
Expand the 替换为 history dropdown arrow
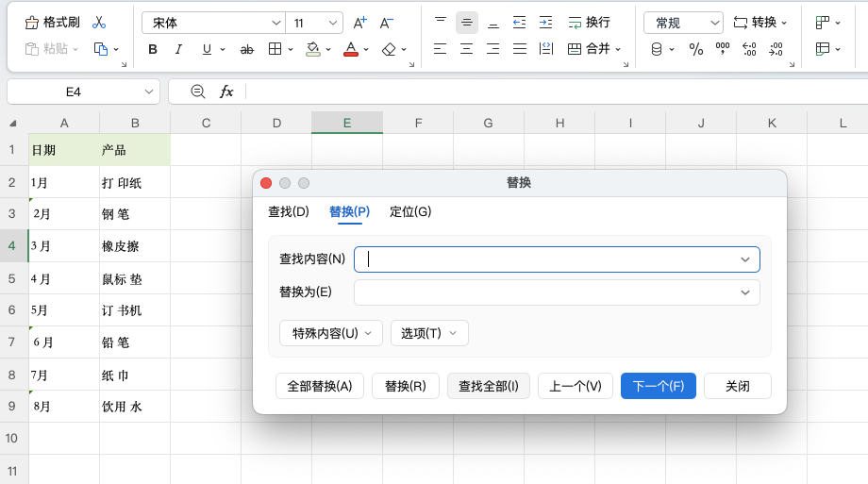tap(745, 292)
